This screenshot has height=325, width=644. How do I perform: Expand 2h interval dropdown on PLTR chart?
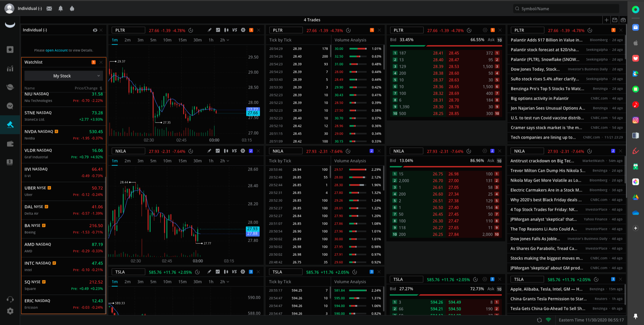pyautogui.click(x=224, y=40)
